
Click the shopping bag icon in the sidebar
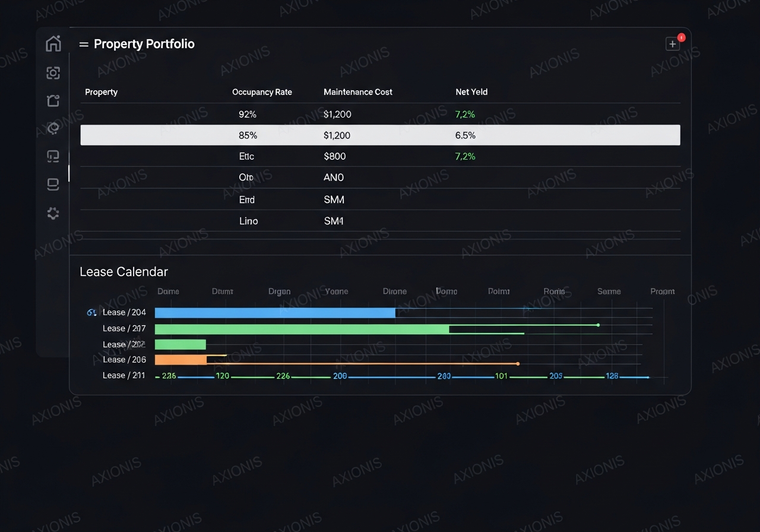(53, 100)
